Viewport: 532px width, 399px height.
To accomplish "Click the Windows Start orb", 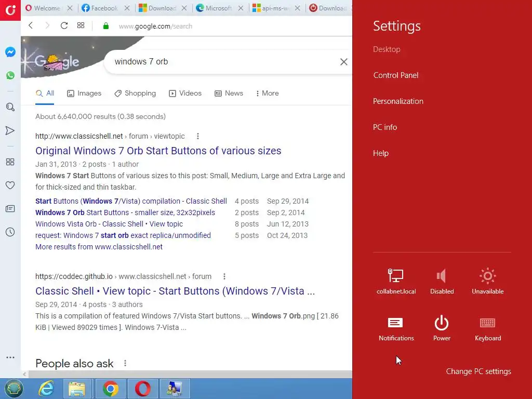I will [14, 389].
